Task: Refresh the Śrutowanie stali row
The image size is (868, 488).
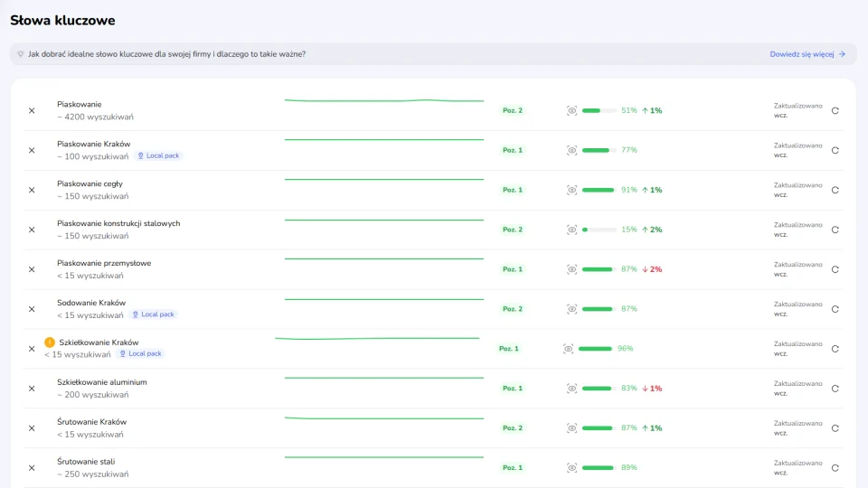Action: pos(835,468)
